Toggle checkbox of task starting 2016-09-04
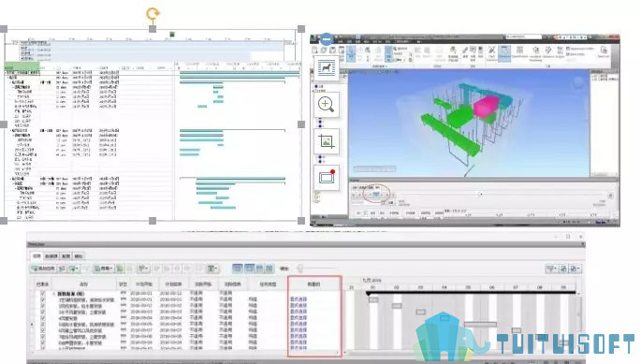 coord(43,318)
